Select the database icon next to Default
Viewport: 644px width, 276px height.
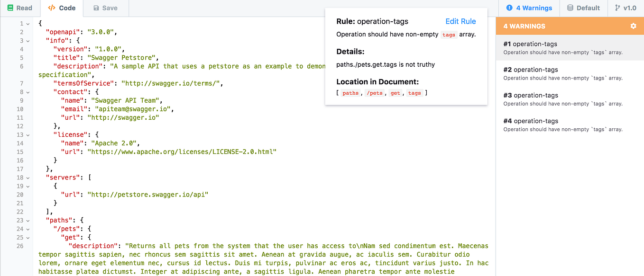point(570,8)
